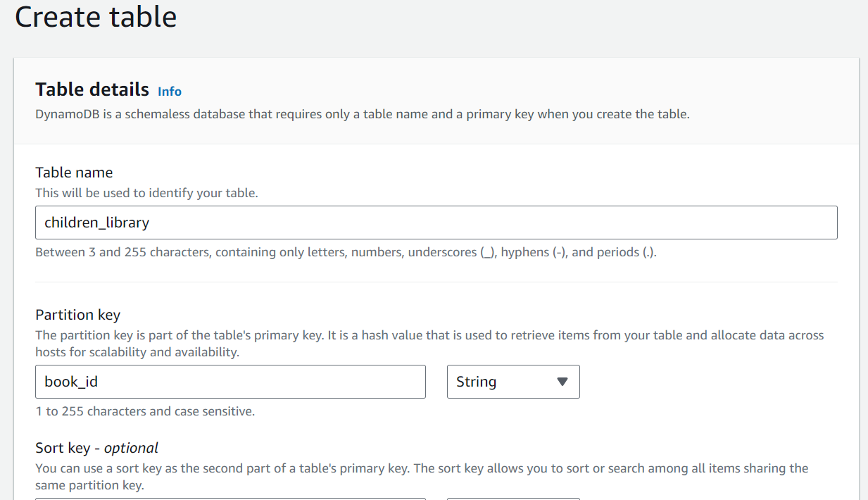Click the 'Between 3 and 255 characters' hint

[x=345, y=252]
